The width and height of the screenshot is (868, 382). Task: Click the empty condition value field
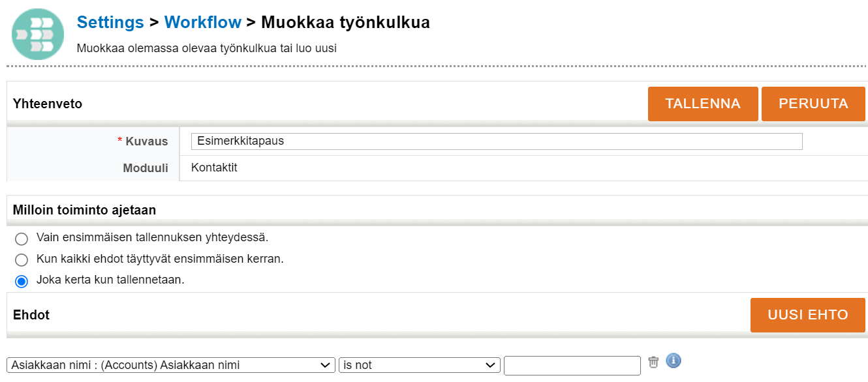(572, 365)
